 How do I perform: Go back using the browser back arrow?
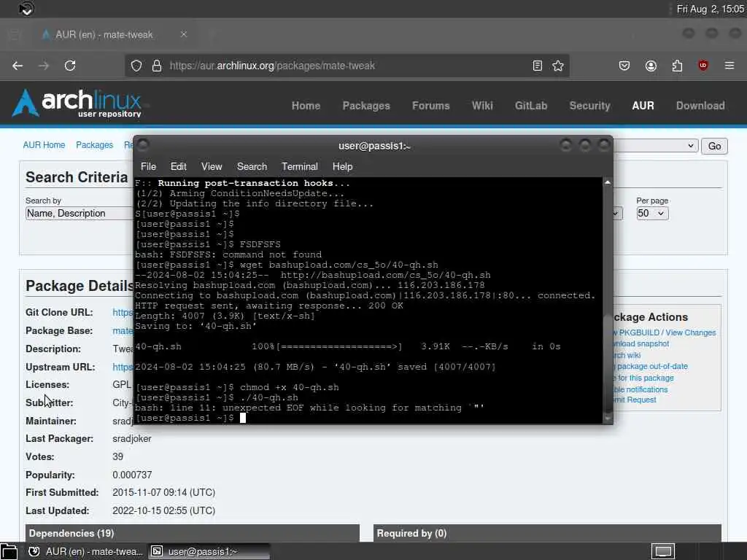click(18, 66)
